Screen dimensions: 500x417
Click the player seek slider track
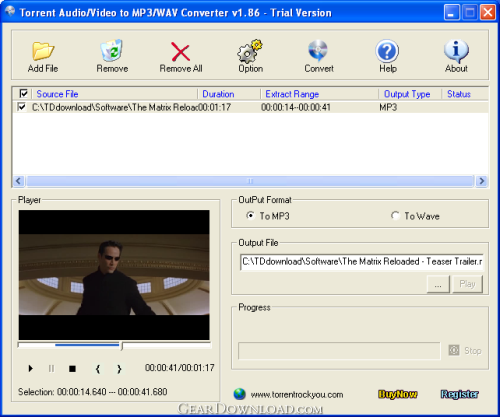[x=114, y=345]
